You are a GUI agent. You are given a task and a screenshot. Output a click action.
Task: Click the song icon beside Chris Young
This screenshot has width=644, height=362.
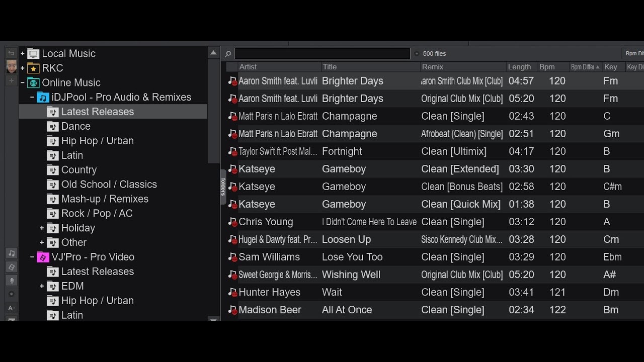coord(232,222)
